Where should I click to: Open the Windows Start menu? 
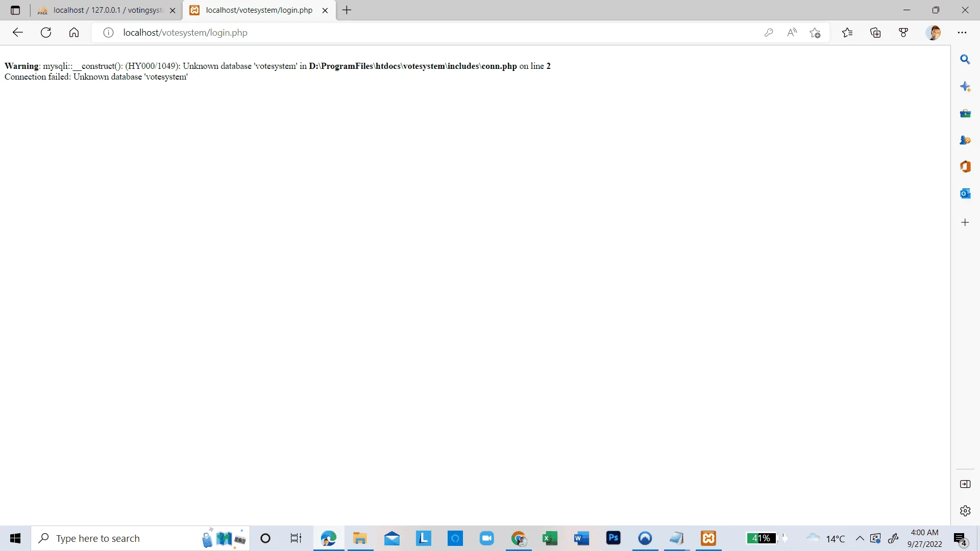15,538
